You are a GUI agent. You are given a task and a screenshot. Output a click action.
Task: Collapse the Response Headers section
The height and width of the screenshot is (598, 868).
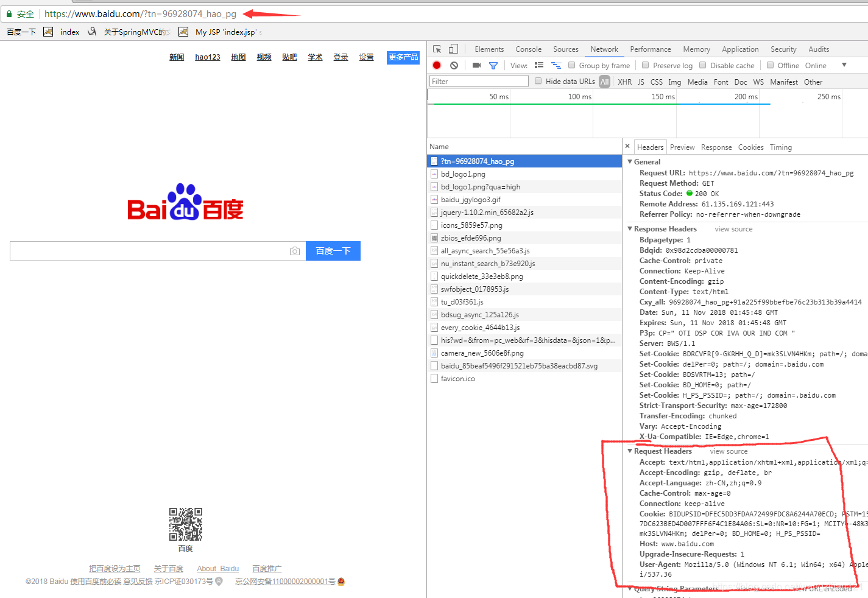[x=630, y=229]
